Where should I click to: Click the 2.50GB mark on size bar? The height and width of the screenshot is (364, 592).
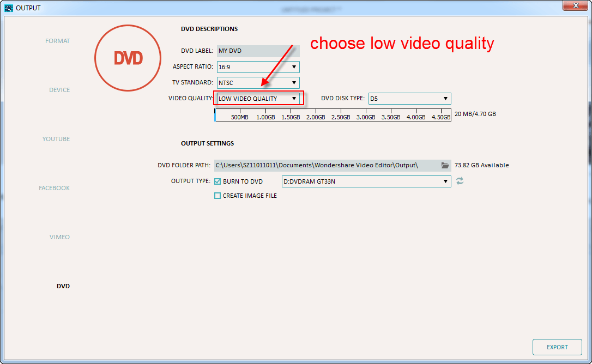[341, 118]
